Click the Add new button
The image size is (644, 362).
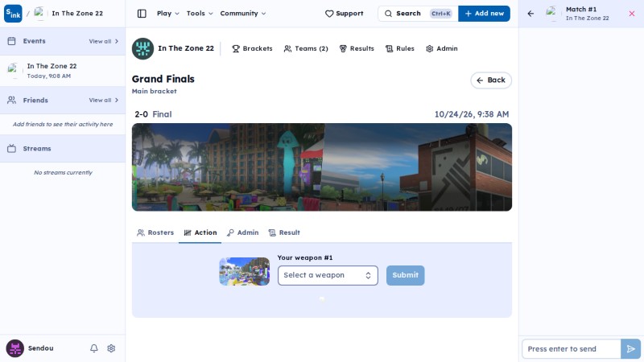click(x=485, y=14)
